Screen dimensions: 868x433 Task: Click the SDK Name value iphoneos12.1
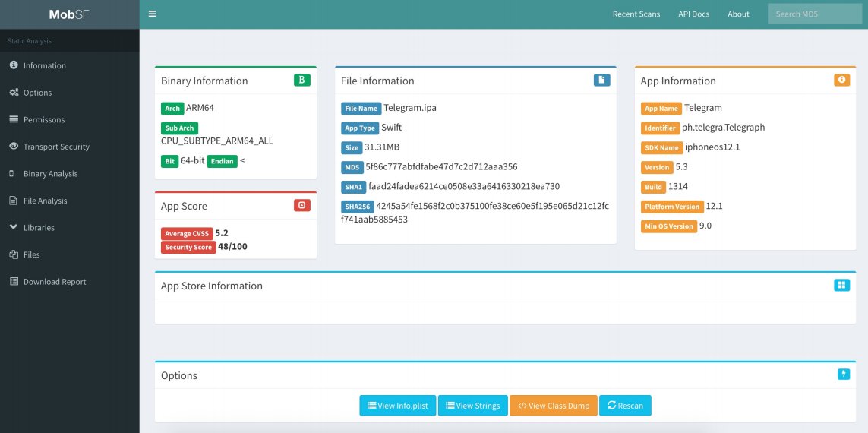712,147
